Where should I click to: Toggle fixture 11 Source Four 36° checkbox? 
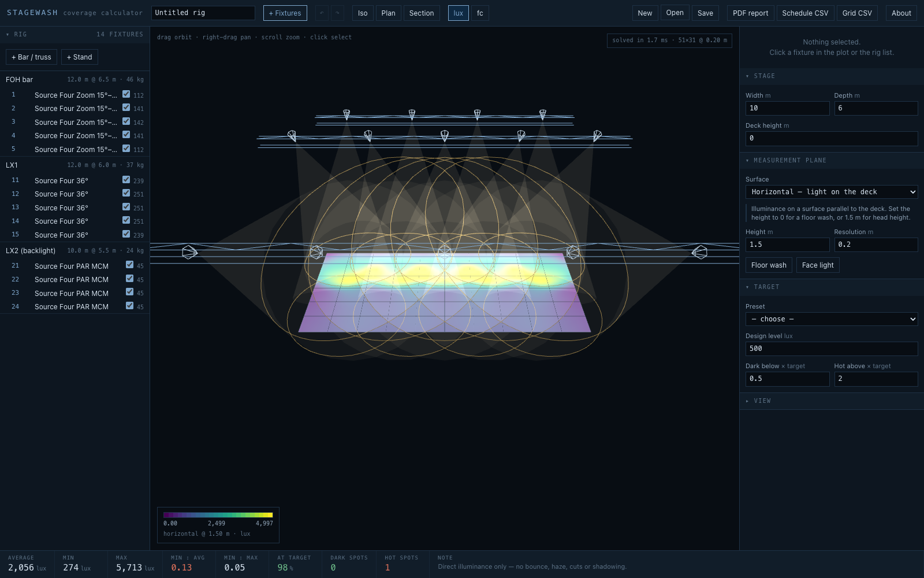[x=126, y=180]
